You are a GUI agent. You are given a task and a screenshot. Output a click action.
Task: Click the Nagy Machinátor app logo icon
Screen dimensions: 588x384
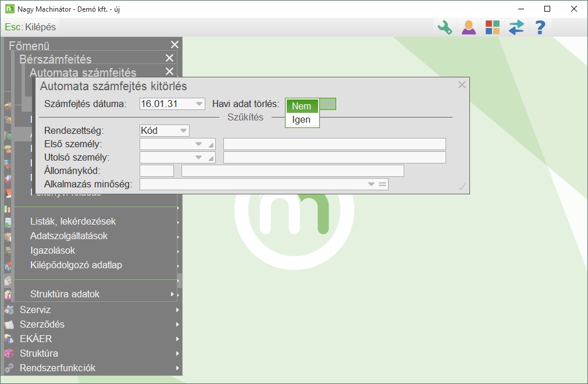pyautogui.click(x=10, y=9)
